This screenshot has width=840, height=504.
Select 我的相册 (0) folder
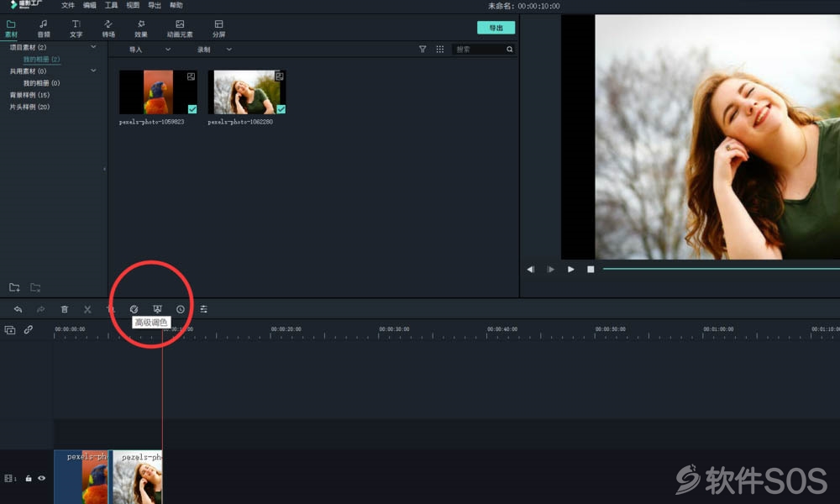tap(41, 83)
